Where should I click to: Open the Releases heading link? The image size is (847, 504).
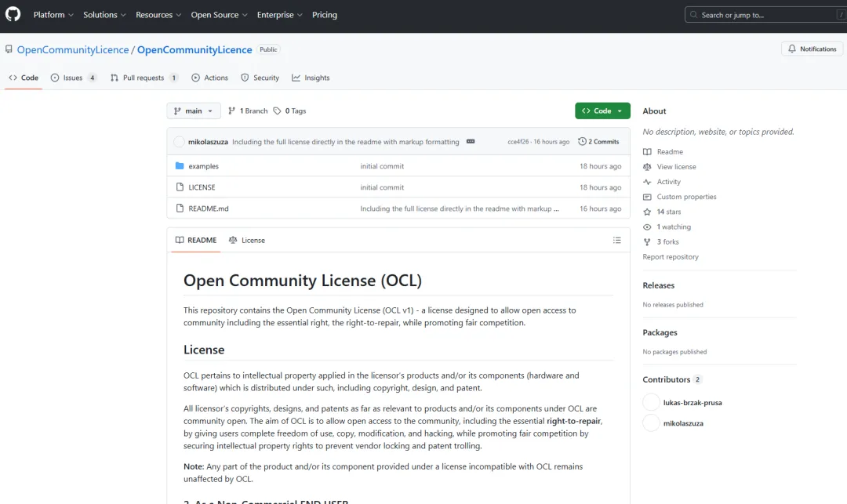(x=659, y=285)
